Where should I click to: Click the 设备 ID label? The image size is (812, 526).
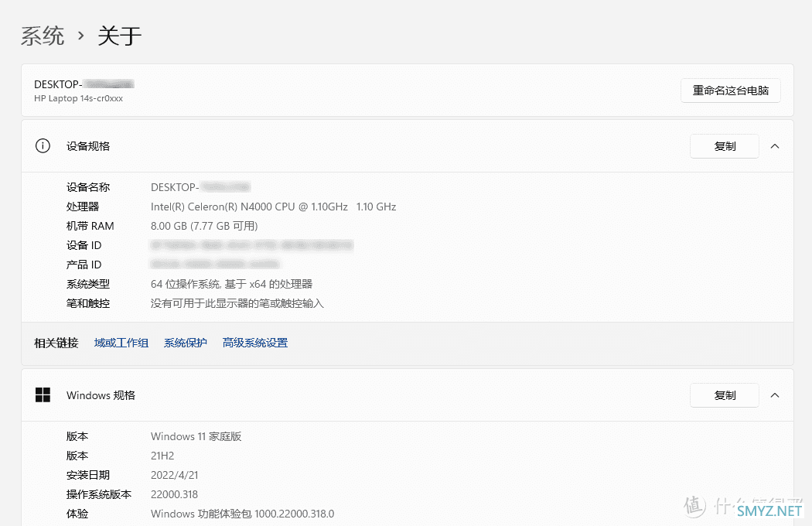(x=84, y=245)
